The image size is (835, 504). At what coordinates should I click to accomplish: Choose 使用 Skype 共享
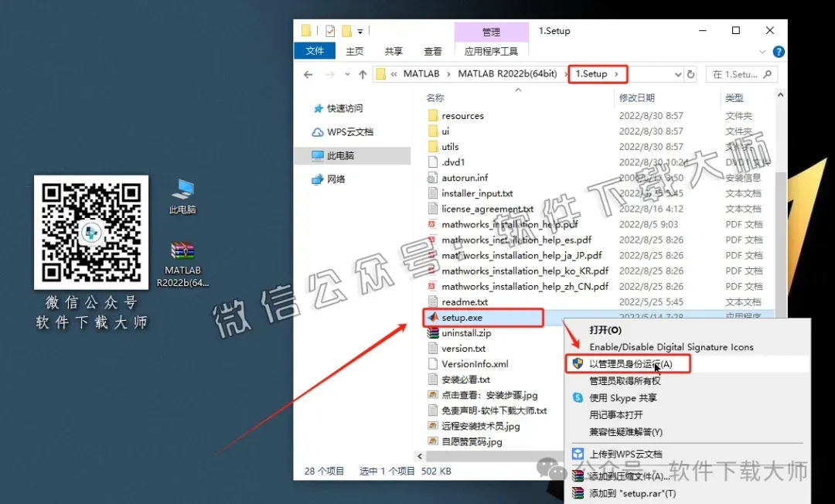pos(623,398)
